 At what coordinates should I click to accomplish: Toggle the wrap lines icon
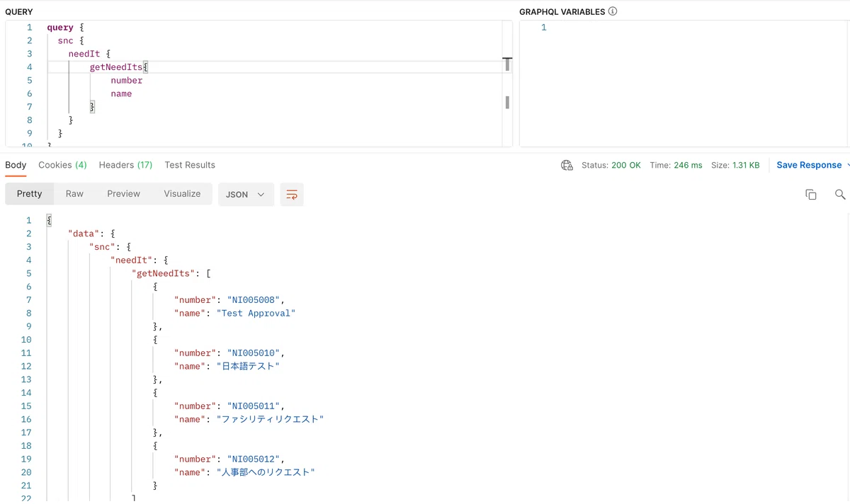292,195
